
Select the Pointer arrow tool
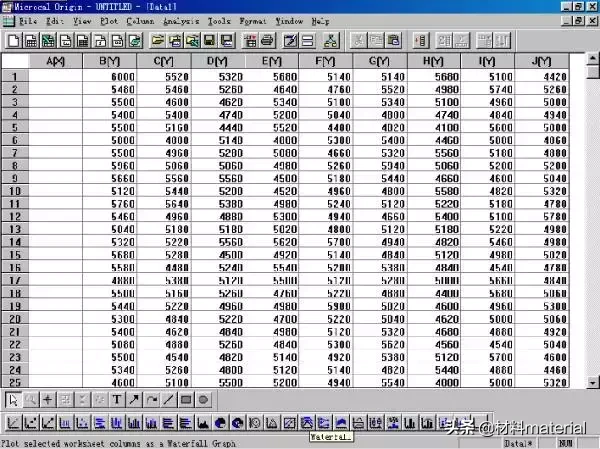13,400
